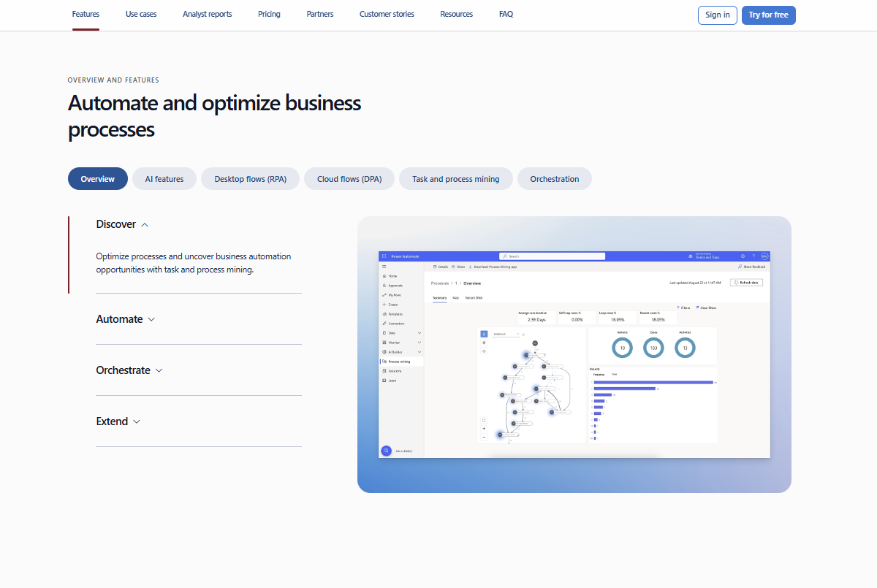The width and height of the screenshot is (877, 588).
Task: Click the Approvals icon in the sidebar
Action: coord(384,285)
